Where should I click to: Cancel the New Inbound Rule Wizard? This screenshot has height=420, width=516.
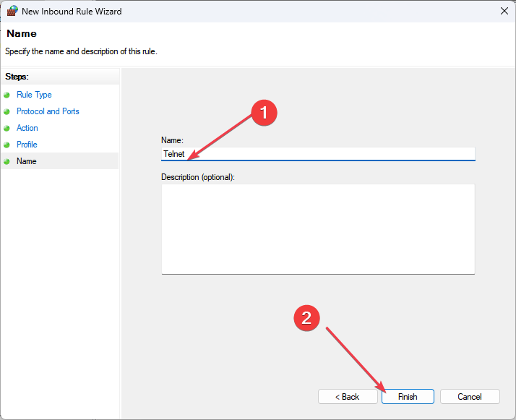(470, 397)
